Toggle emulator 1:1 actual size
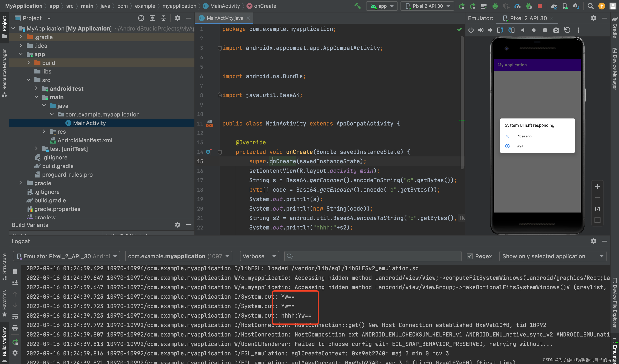 click(597, 209)
